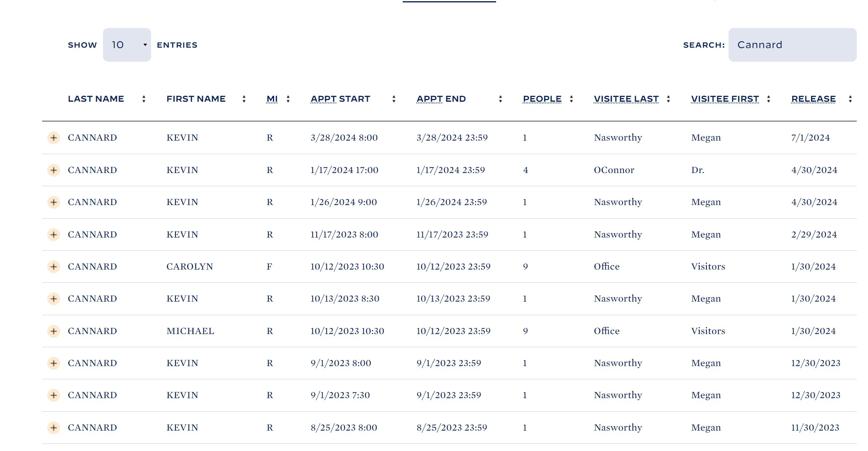This screenshot has height=451, width=868.
Task: Click appointment end 3/28/2024 23:59
Action: [x=452, y=138]
